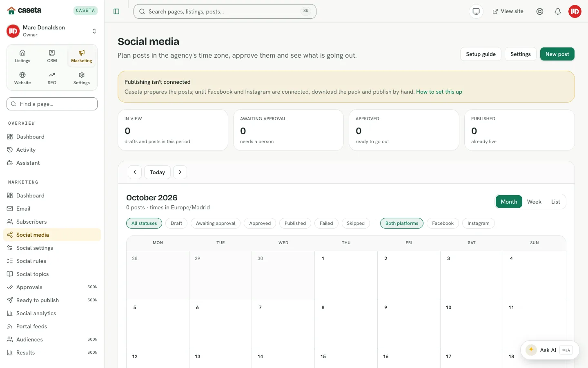Open the Settings gear in sidebar grid
The image size is (588, 368).
(82, 78)
